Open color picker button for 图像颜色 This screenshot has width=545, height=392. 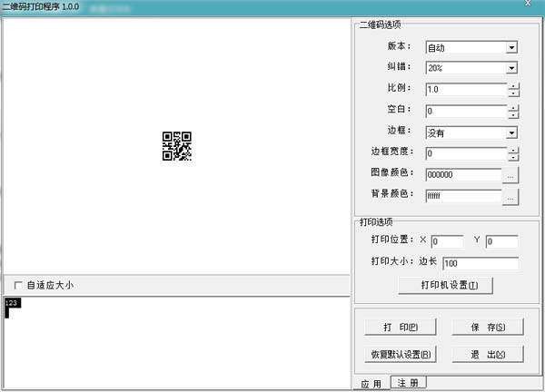pyautogui.click(x=510, y=175)
